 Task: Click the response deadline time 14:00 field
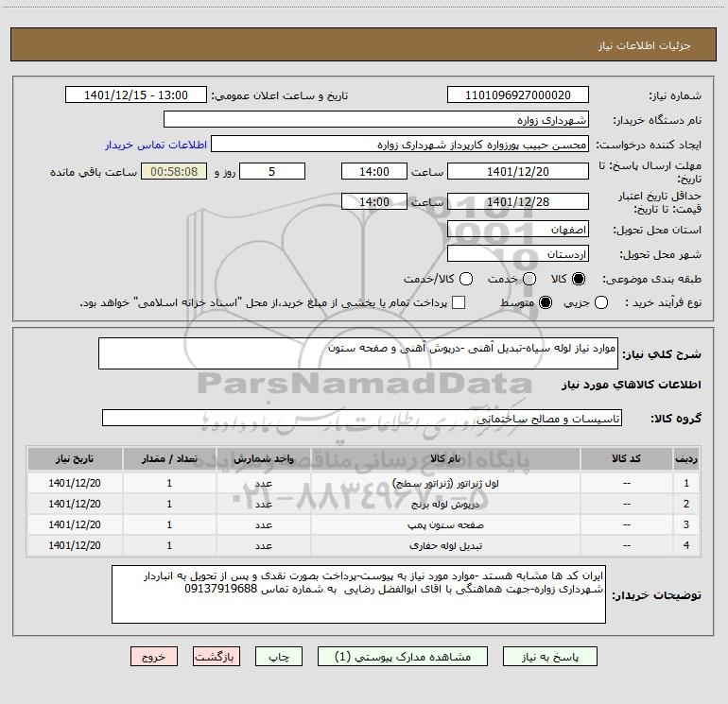[x=374, y=171]
